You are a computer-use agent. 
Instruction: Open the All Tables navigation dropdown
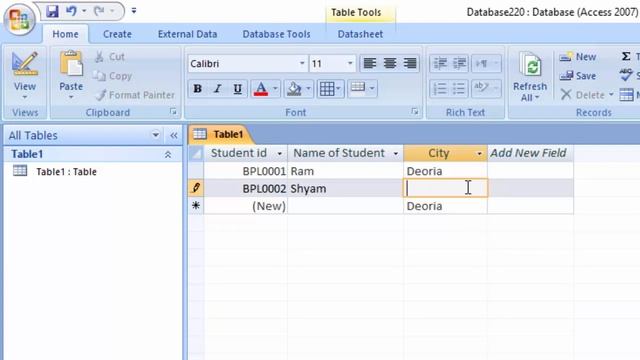coord(156,135)
